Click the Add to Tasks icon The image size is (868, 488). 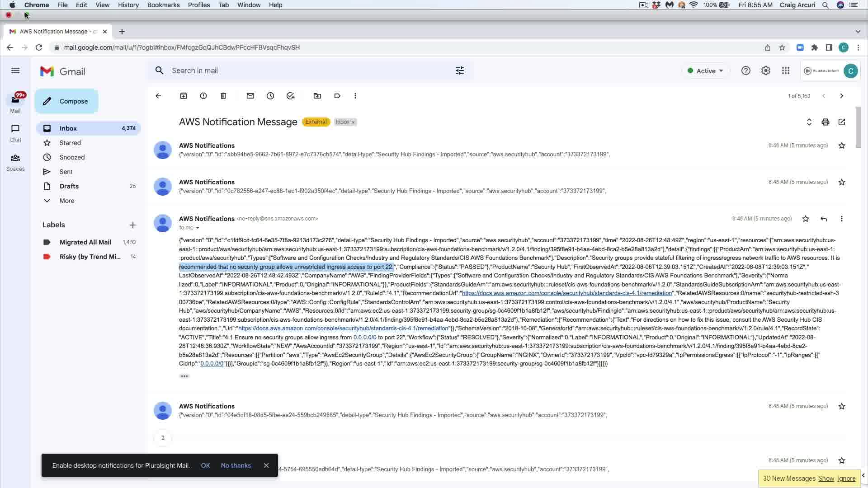[290, 96]
